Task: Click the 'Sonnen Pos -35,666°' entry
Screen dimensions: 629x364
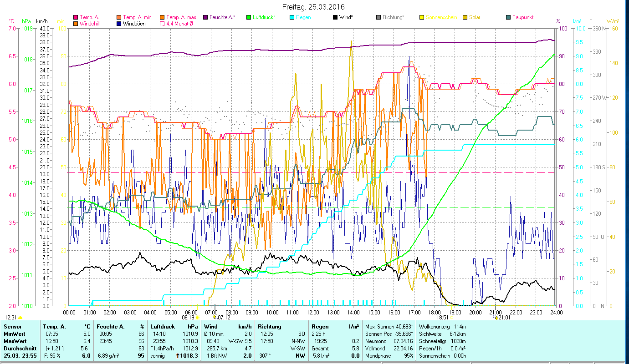Action: pyautogui.click(x=389, y=334)
